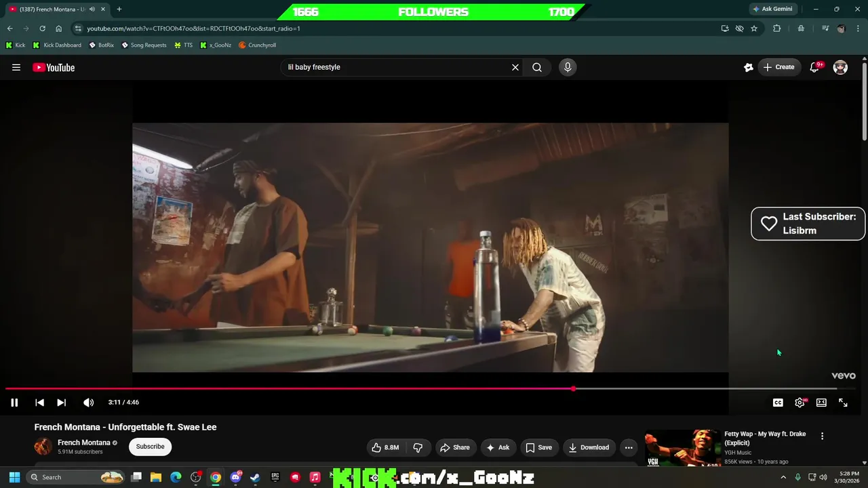
Task: Save video to a playlist
Action: [539, 447]
